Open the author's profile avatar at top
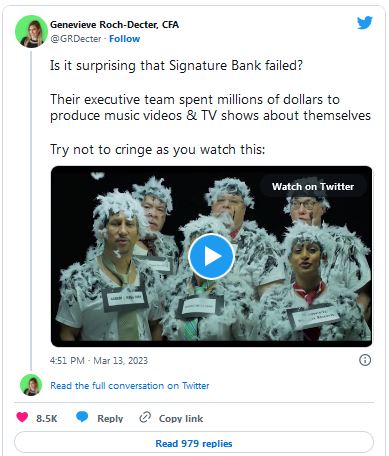This screenshot has height=456, width=389. tap(31, 31)
